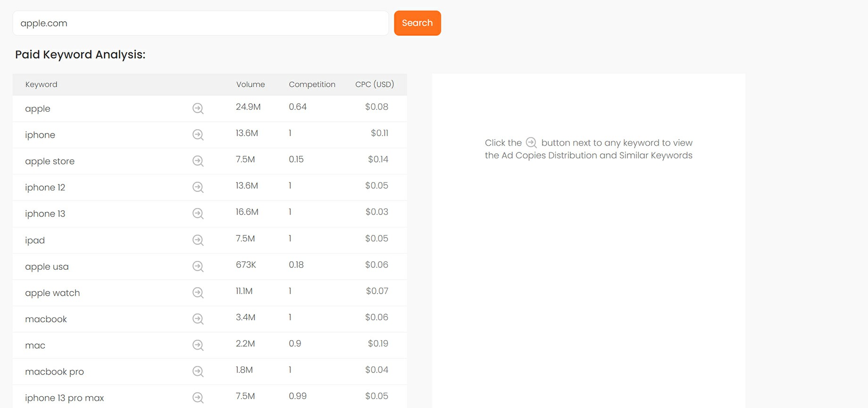Image resolution: width=868 pixels, height=408 pixels.
Task: Click CPC value $0.03 for iphone 13
Action: pos(376,212)
